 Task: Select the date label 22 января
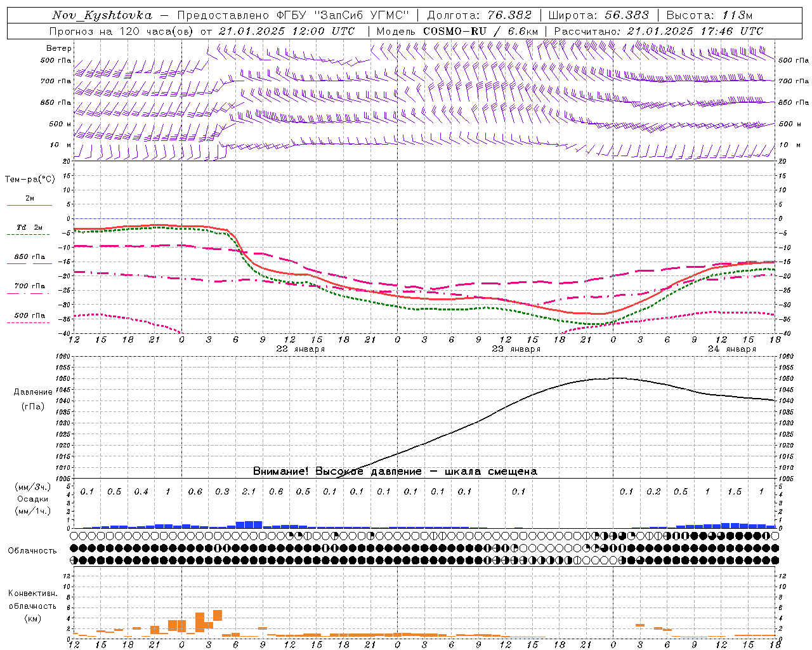[x=301, y=349]
